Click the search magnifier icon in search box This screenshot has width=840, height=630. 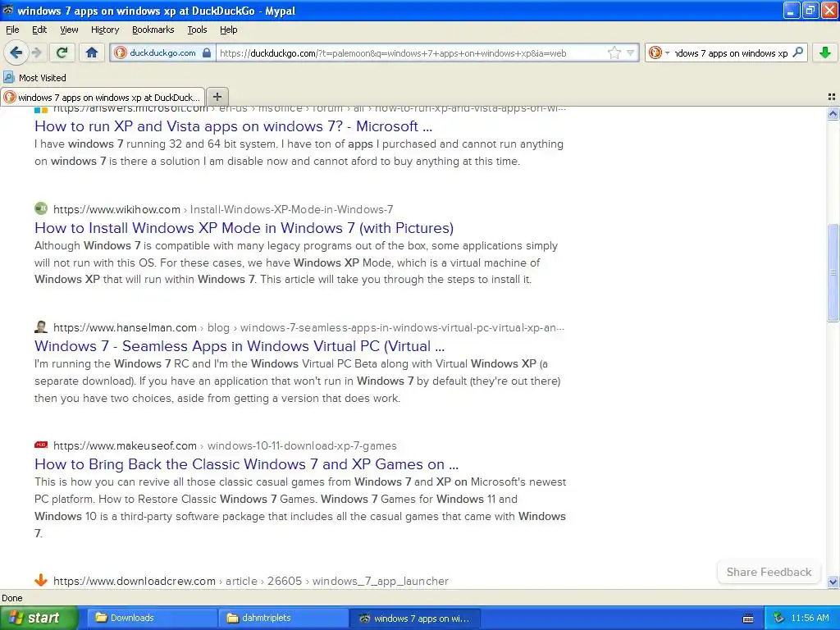pos(797,52)
